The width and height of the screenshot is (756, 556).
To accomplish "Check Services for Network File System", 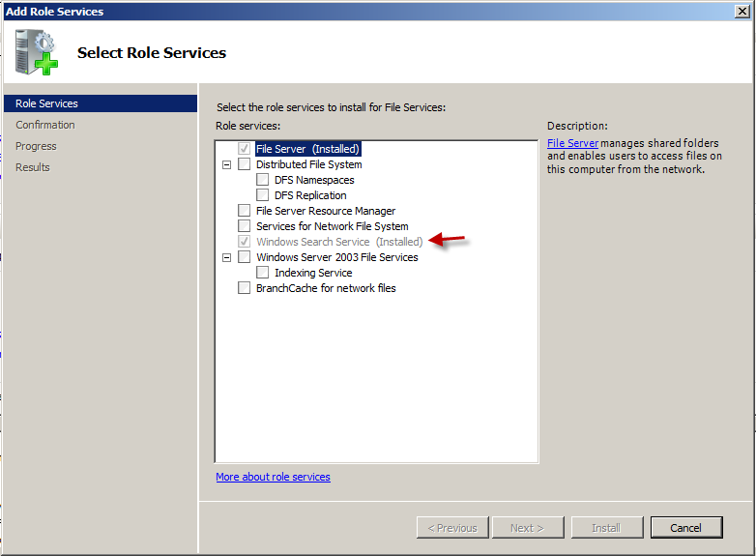I will (244, 226).
